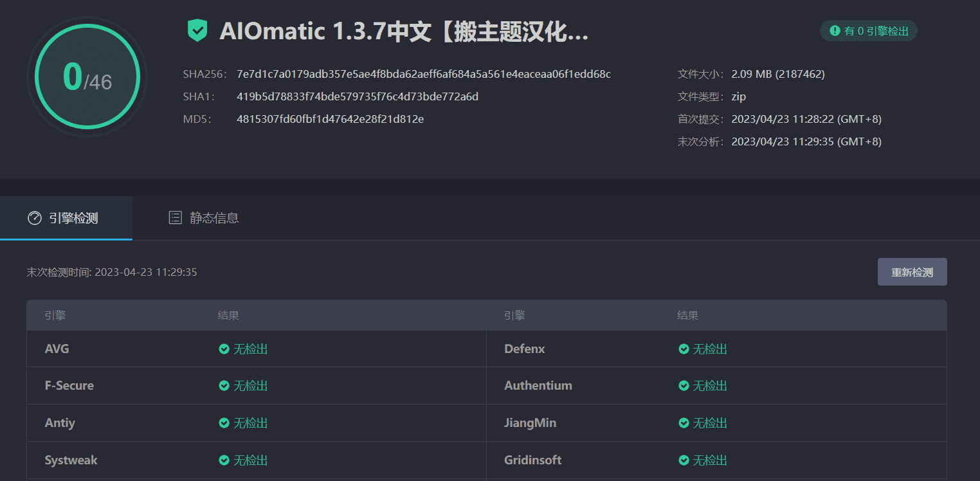Click the check icon in the Antiy row
980x481 pixels.
(224, 423)
